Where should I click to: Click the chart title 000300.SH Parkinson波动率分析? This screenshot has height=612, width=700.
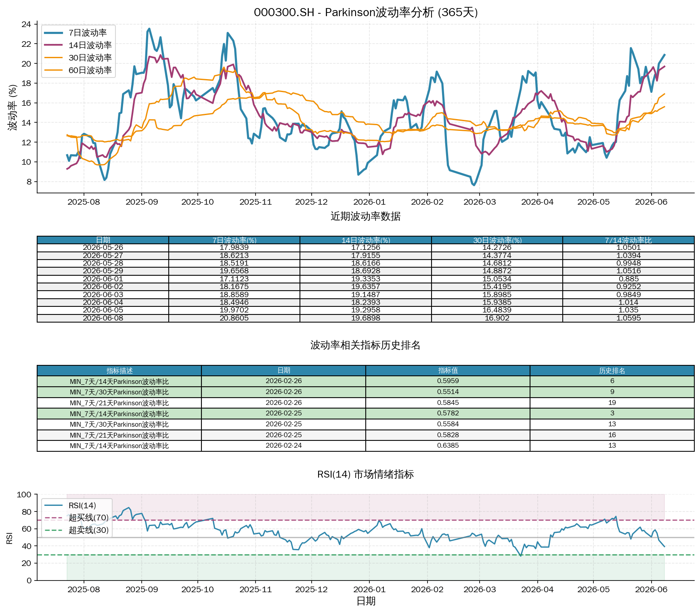pos(366,12)
